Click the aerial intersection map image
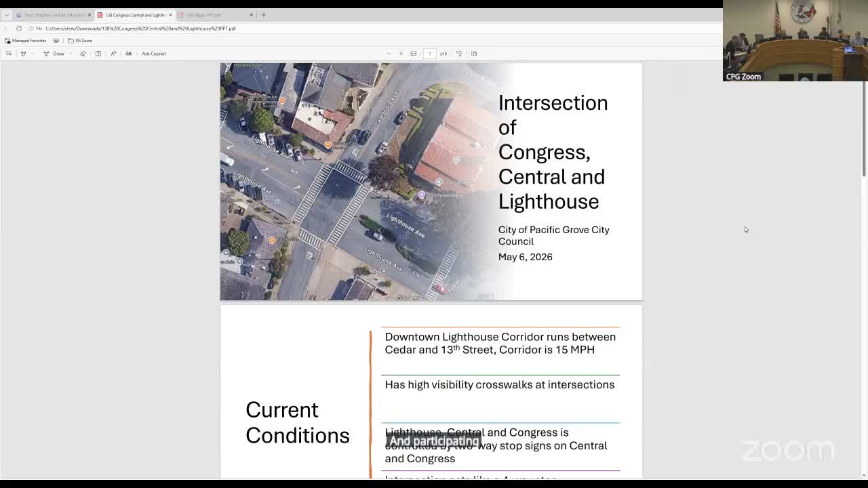Viewport: 868px width, 488px height. click(359, 182)
